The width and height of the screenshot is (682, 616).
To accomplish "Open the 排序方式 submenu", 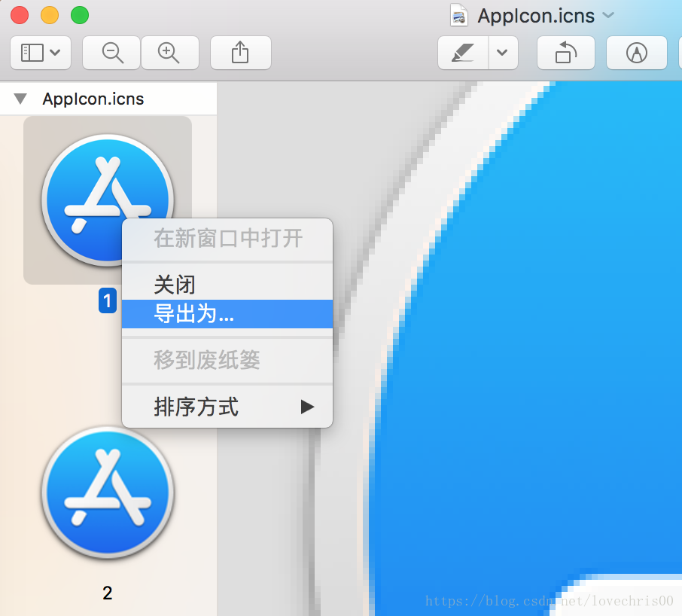I will (x=227, y=407).
